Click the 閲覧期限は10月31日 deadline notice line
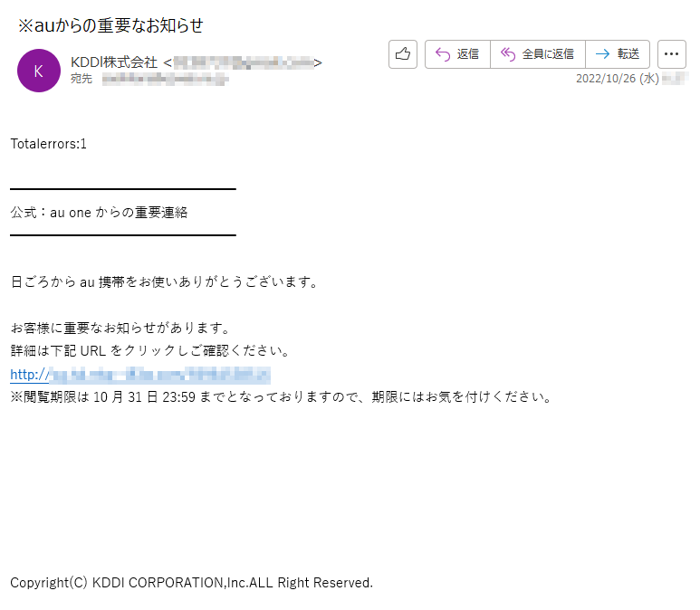700x610 pixels. click(x=283, y=396)
